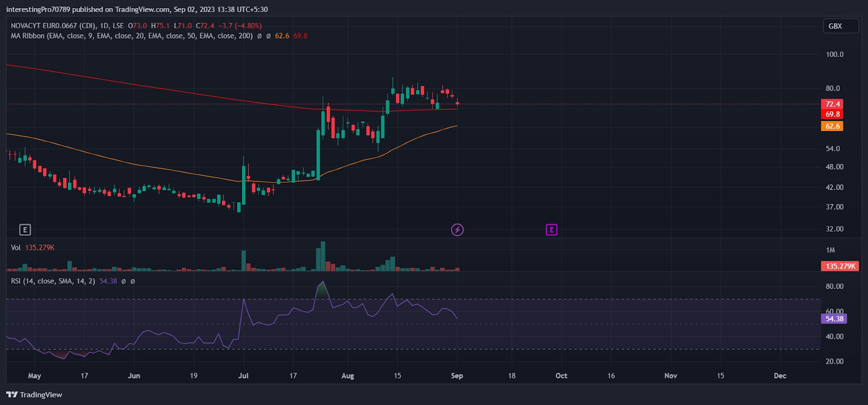The height and width of the screenshot is (405, 868).
Task: Select the MA Ribbon indicator legend
Action: coord(132,36)
